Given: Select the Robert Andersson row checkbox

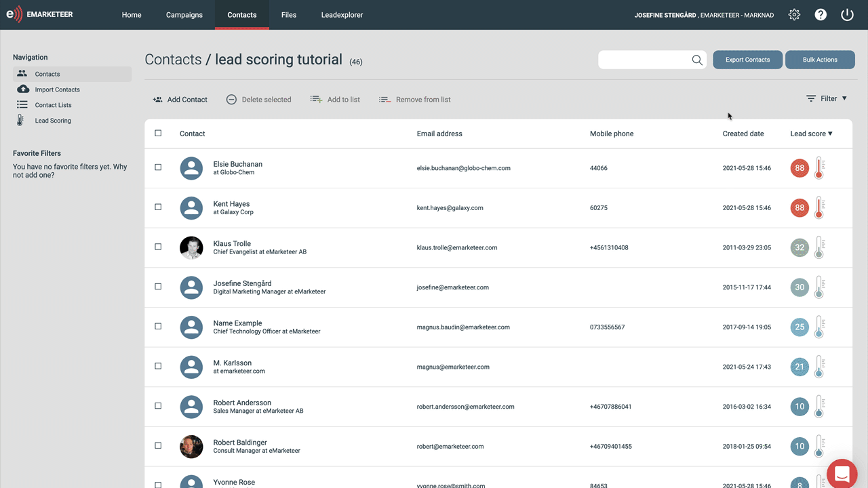Looking at the screenshot, I should (158, 406).
